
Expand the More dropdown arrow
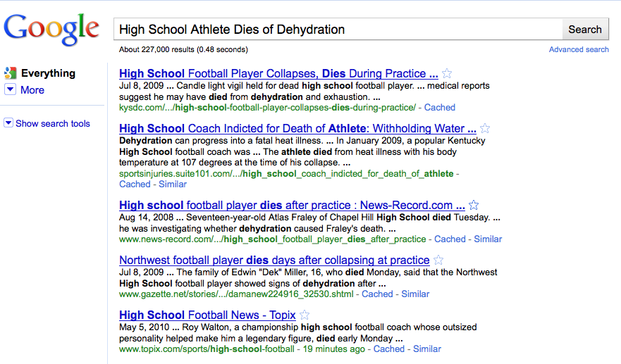point(11,90)
